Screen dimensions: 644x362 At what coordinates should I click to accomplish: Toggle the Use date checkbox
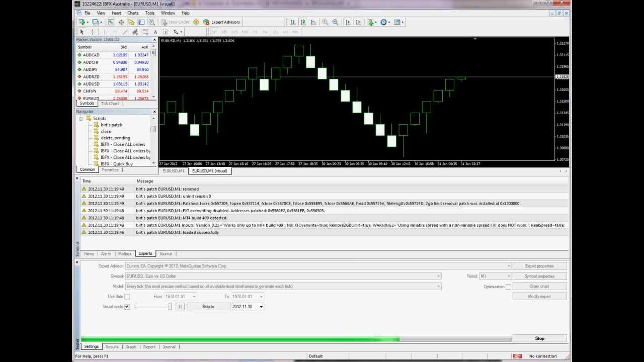(127, 297)
